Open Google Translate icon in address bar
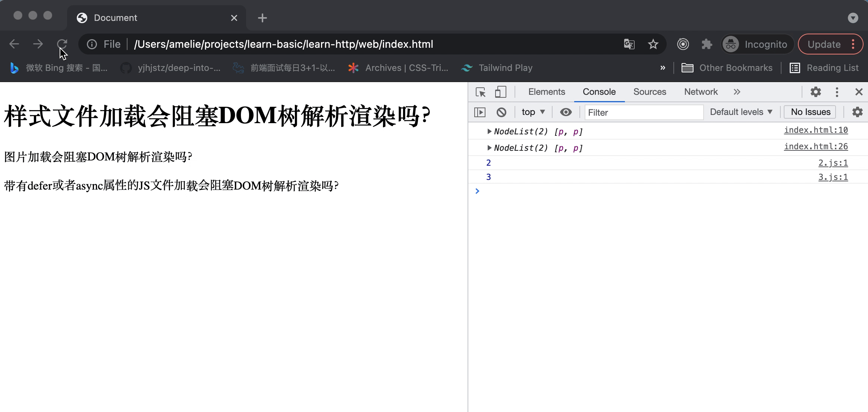 pos(629,44)
